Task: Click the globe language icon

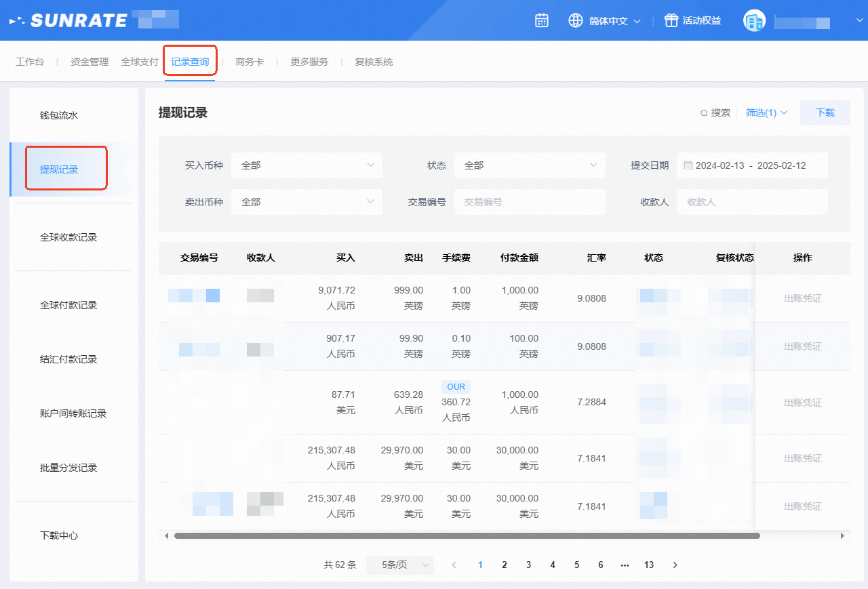Action: click(x=576, y=20)
